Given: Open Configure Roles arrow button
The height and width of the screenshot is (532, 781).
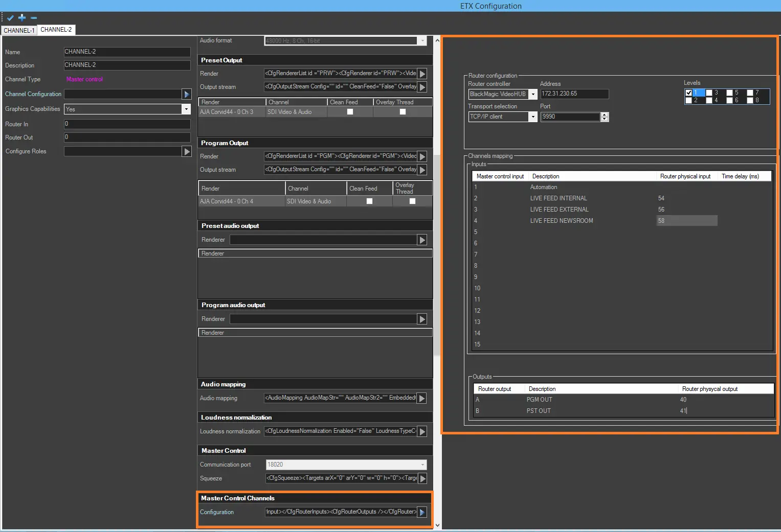Looking at the screenshot, I should click(x=187, y=152).
